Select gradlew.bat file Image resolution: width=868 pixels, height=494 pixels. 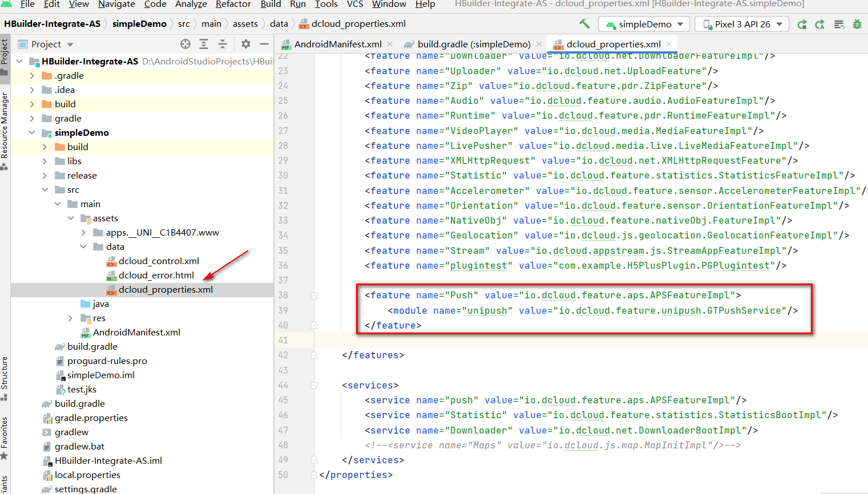79,446
